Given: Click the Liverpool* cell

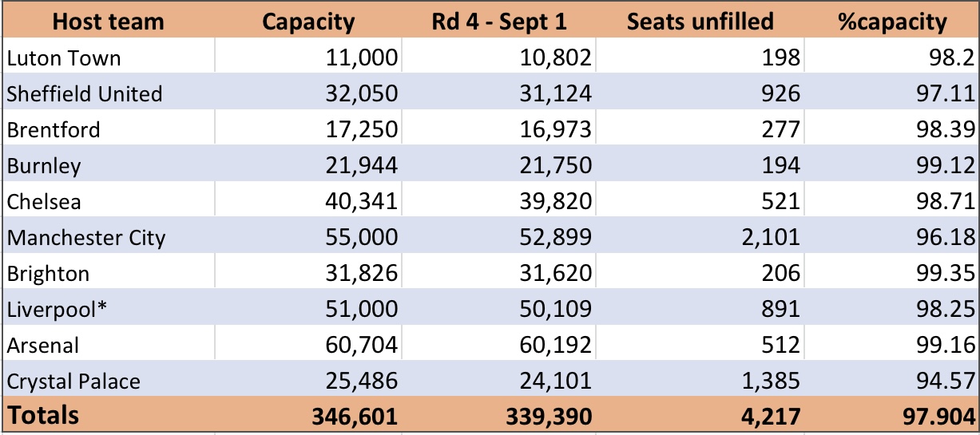Looking at the screenshot, I should click(x=108, y=310).
